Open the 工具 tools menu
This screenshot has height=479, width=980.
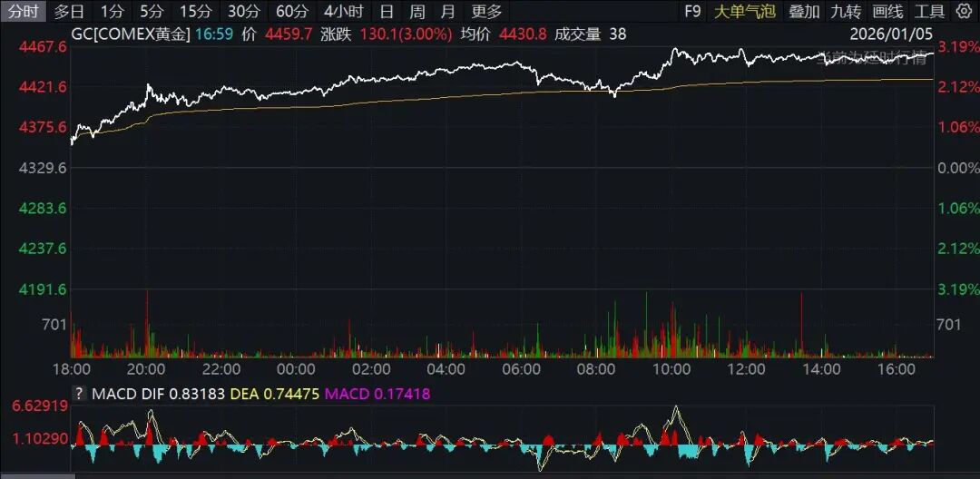click(929, 12)
